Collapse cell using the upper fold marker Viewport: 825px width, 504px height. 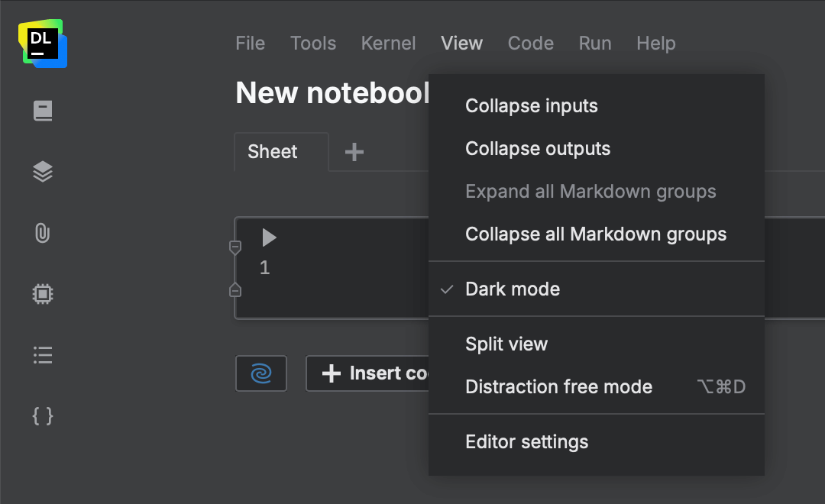(x=235, y=247)
